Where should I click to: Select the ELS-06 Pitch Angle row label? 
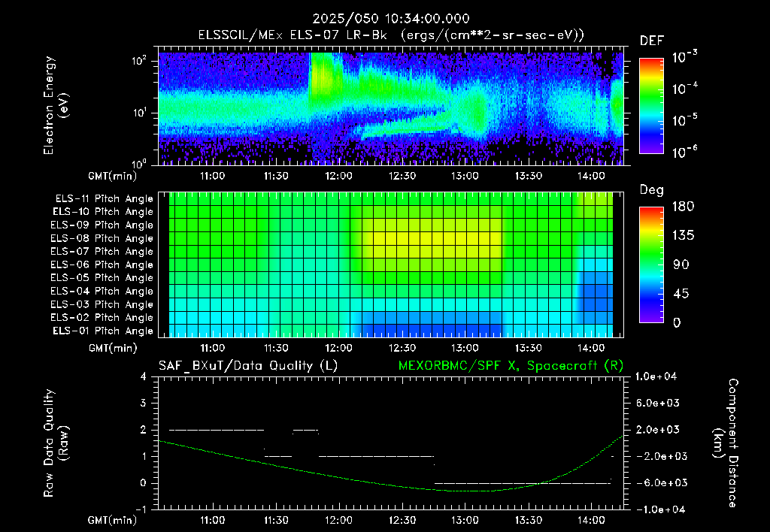point(102,264)
